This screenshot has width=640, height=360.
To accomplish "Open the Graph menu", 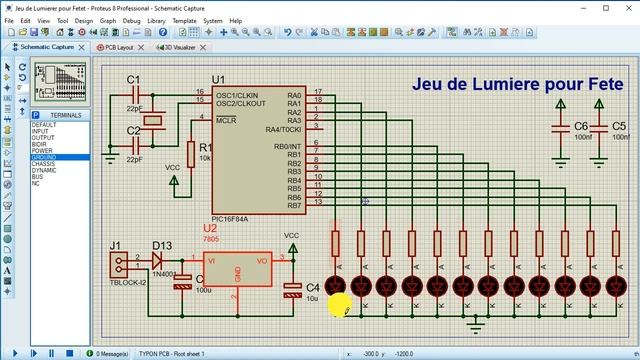I will tap(108, 21).
